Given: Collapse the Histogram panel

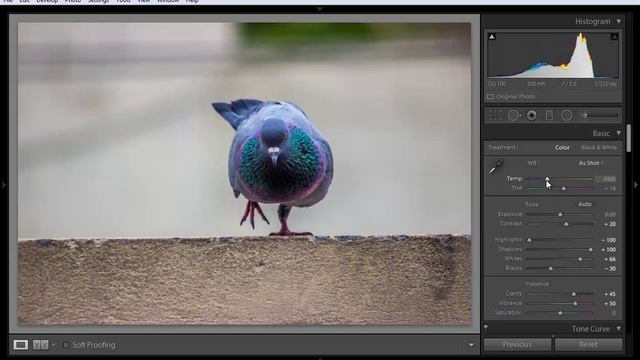Looking at the screenshot, I should pyautogui.click(x=619, y=21).
